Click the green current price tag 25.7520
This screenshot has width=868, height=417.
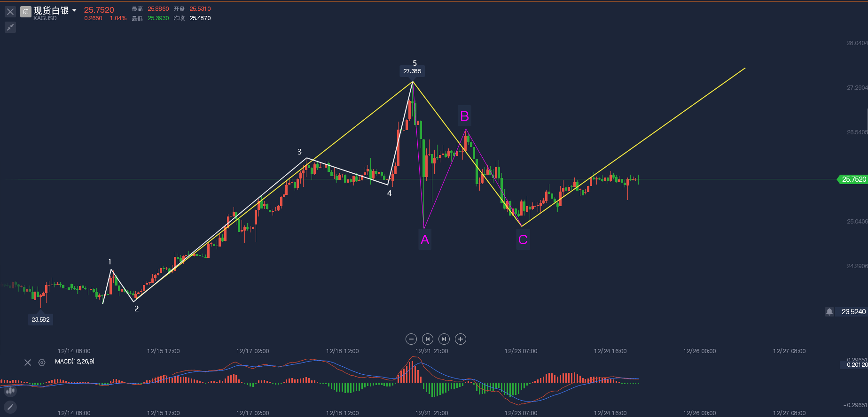(852, 179)
